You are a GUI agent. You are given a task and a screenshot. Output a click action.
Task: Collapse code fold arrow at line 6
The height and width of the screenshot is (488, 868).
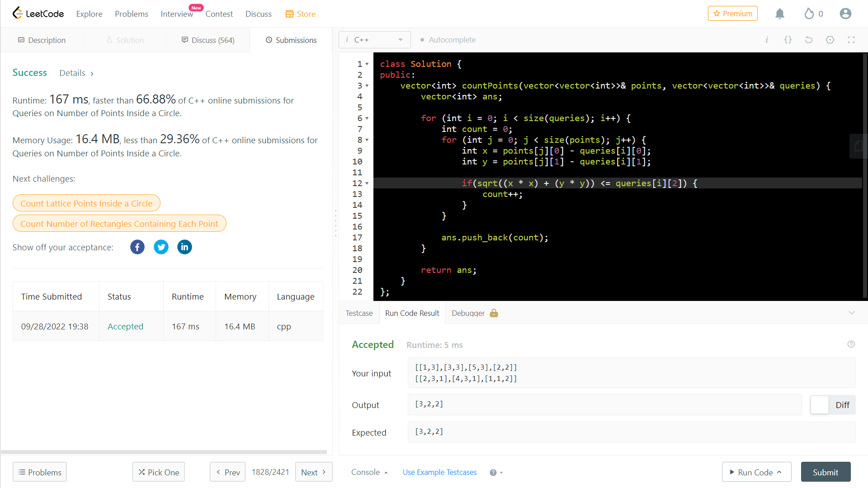point(367,118)
